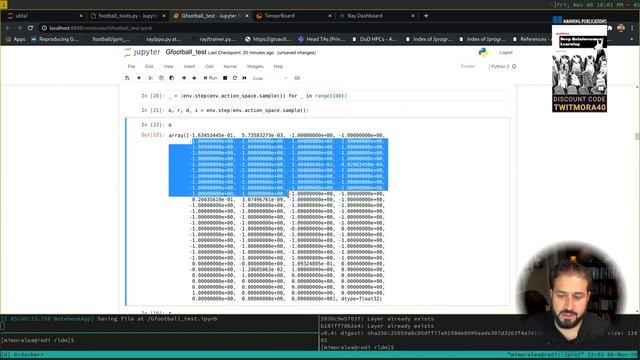Image resolution: width=640 pixels, height=360 pixels.
Task: Restart the kernel circular arrow icon
Action: click(235, 78)
